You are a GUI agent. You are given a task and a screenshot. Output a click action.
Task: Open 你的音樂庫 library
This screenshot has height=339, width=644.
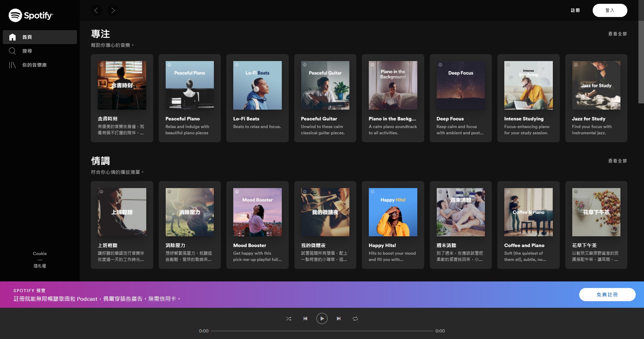point(34,65)
